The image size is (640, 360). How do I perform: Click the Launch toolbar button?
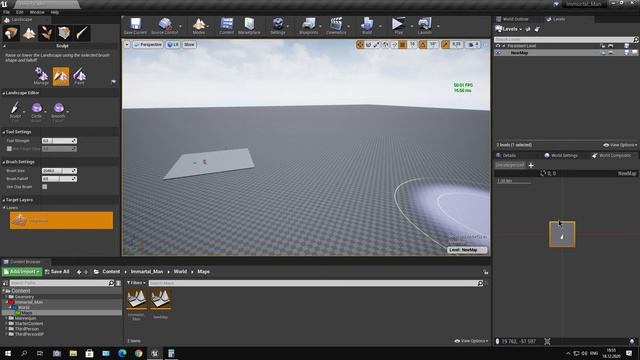[424, 26]
